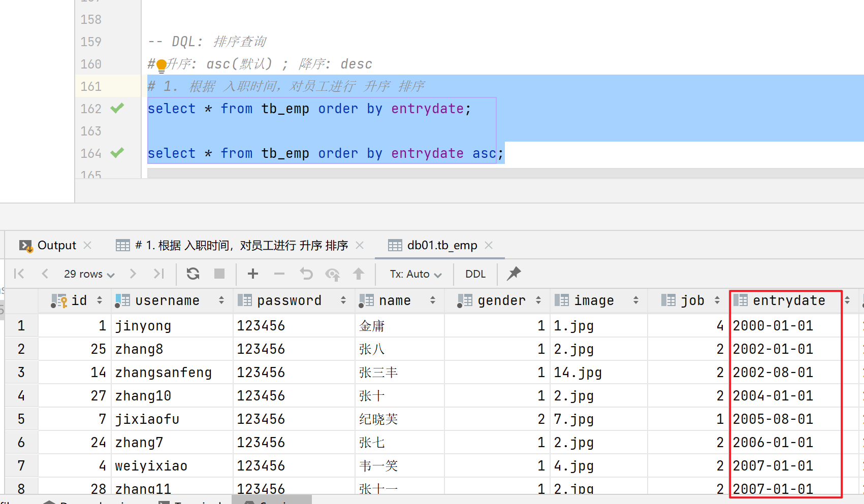
Task: Click the 'zhangsanfeng' username cell
Action: coord(172,373)
